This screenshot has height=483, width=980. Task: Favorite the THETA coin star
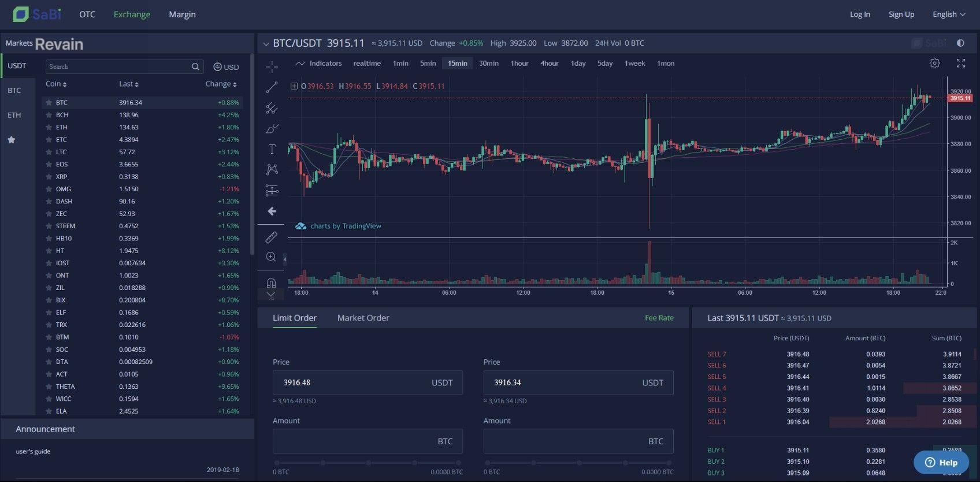click(x=49, y=387)
